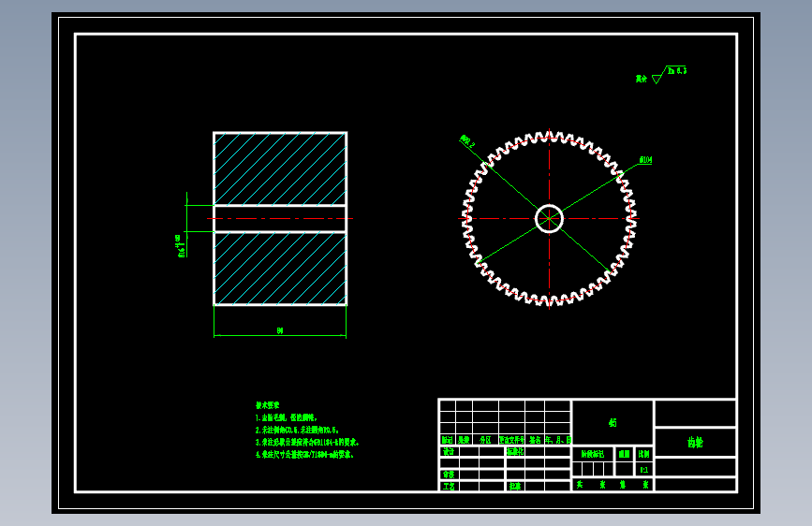The height and width of the screenshot is (526, 812).
Task: Select the 分区 column header
Action: click(485, 440)
